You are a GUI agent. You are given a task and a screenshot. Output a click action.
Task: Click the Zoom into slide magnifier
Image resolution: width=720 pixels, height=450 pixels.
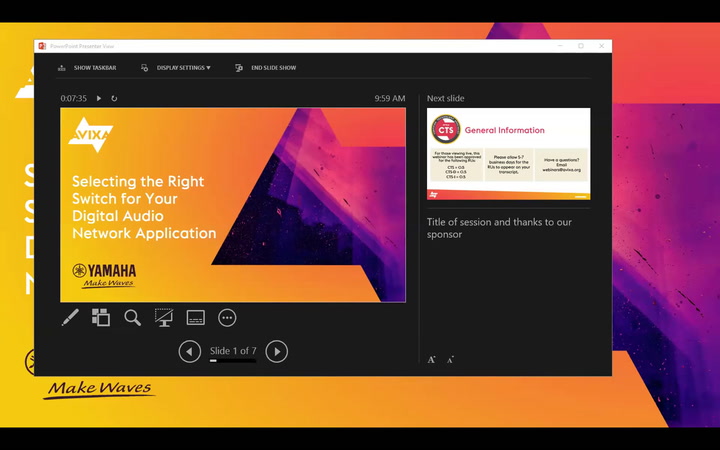click(x=132, y=318)
